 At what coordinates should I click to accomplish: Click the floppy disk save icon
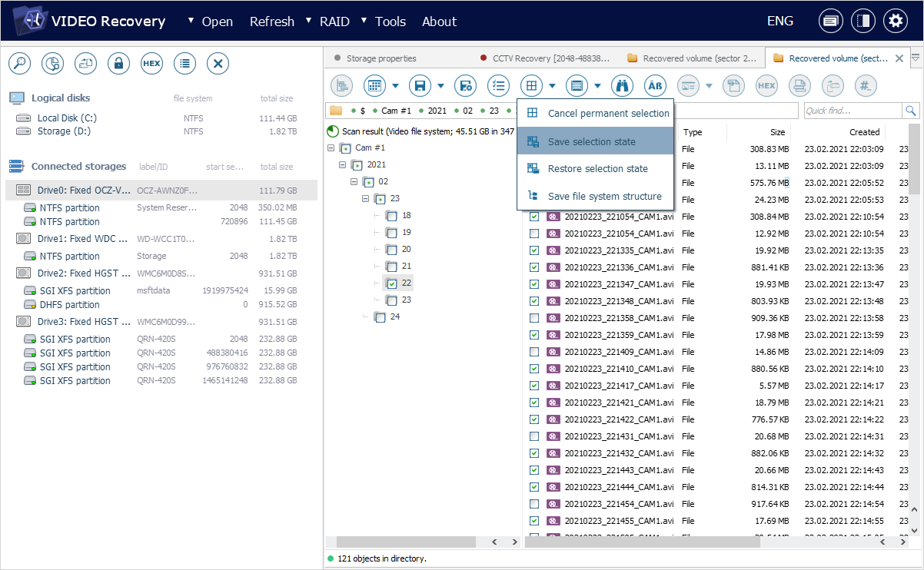point(419,86)
